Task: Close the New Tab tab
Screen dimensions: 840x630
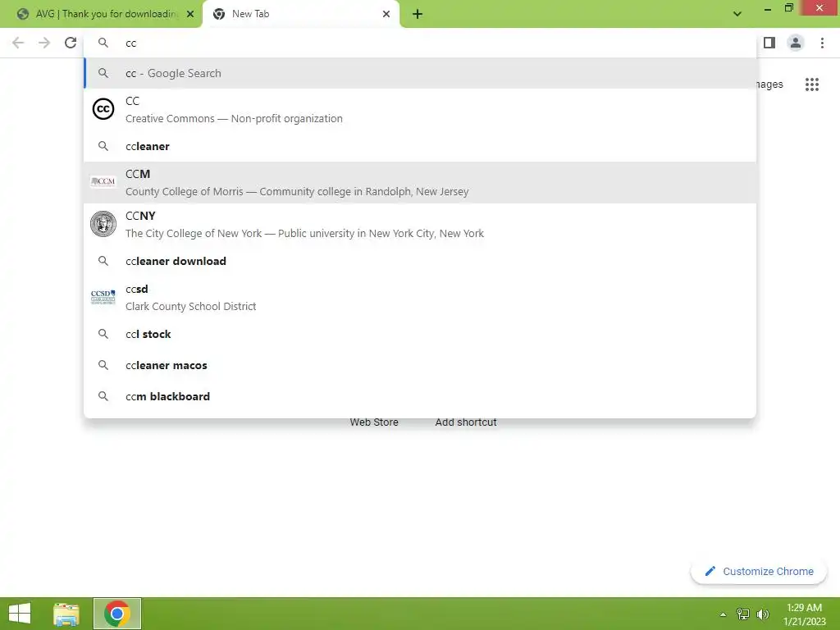Action: coord(386,14)
